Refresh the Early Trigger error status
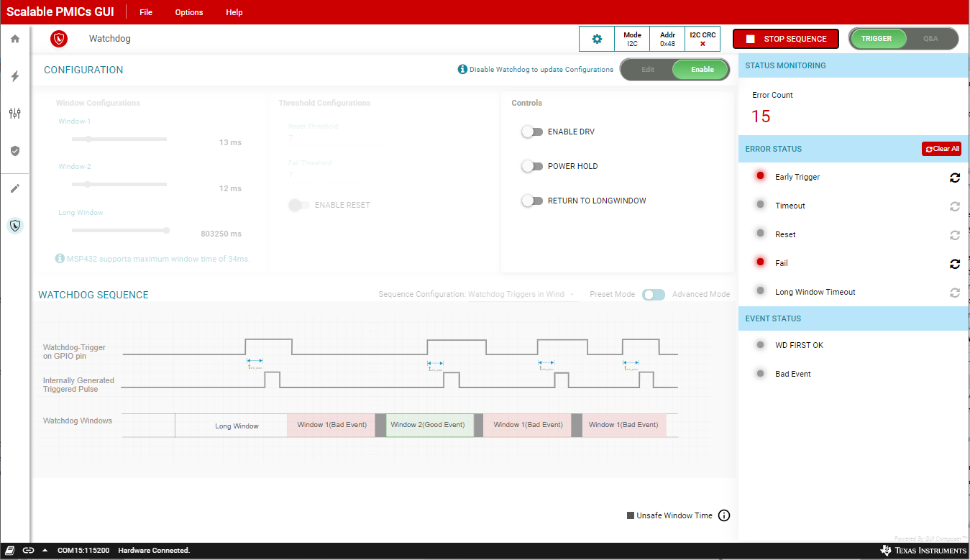This screenshot has height=560, width=970. click(954, 178)
